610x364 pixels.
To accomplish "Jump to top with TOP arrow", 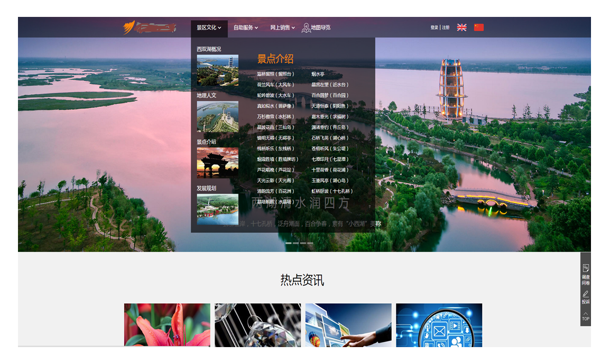I will click(x=586, y=316).
